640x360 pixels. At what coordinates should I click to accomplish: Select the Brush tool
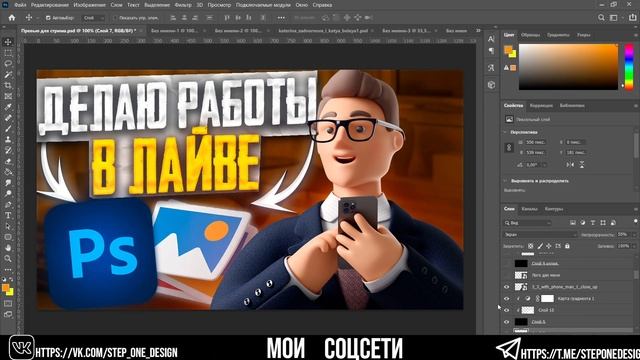[8, 129]
